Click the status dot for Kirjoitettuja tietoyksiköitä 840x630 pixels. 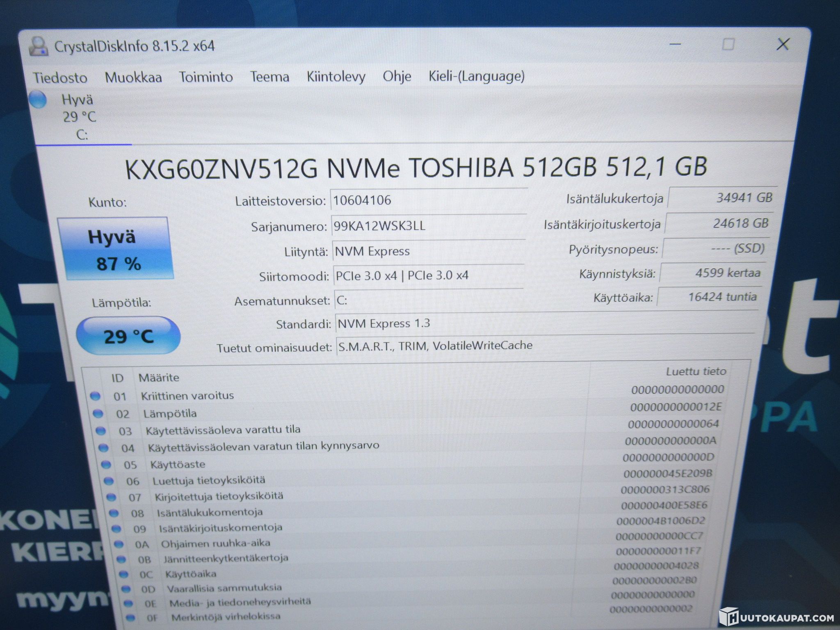[x=111, y=497]
